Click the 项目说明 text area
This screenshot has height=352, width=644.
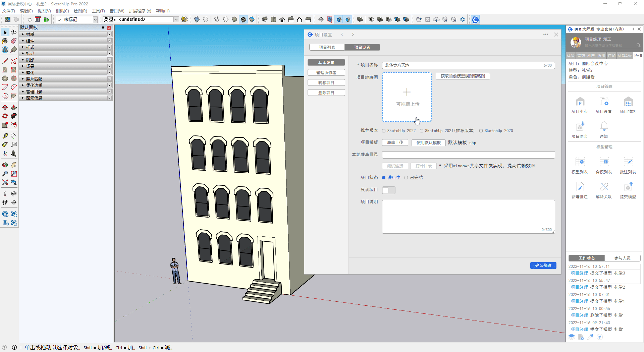click(x=468, y=216)
